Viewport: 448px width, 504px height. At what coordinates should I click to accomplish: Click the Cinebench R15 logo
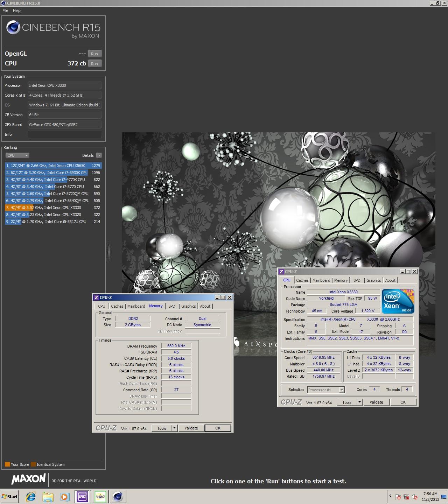coord(53,30)
